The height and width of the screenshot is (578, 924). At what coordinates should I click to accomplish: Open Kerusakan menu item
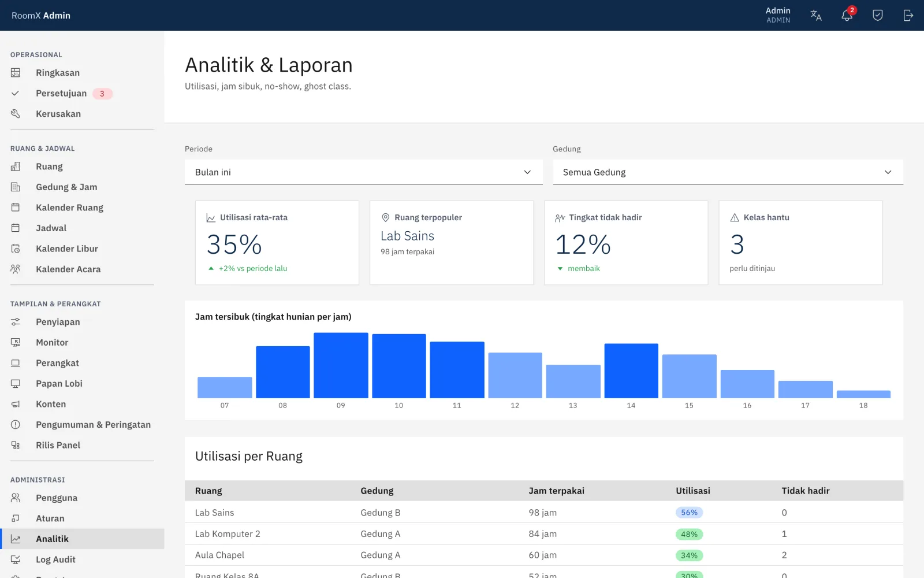click(82, 114)
